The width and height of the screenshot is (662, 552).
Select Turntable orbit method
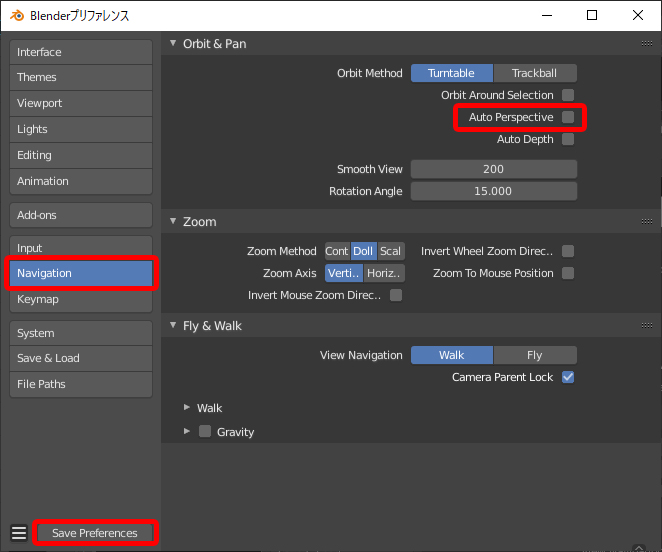451,73
